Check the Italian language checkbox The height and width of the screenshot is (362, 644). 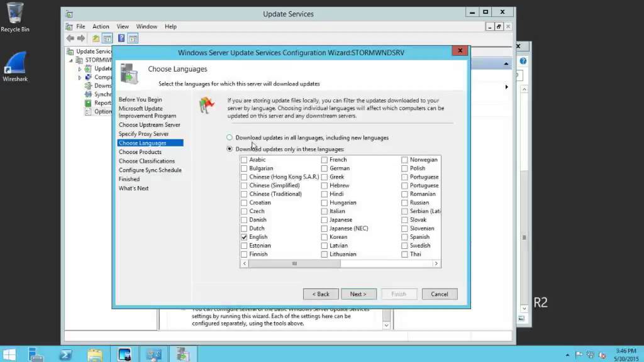coord(325,211)
